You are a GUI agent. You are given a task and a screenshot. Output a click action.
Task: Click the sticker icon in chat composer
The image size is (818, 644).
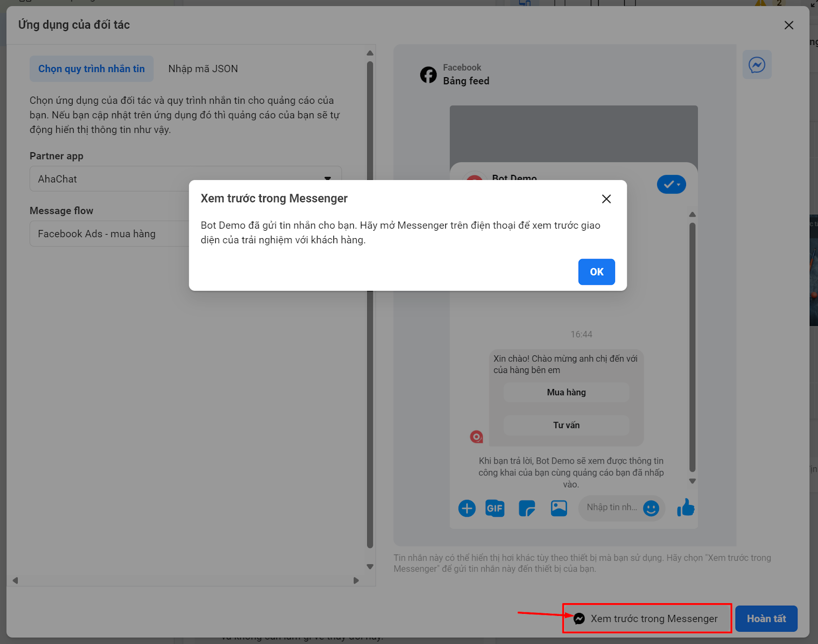tap(527, 508)
